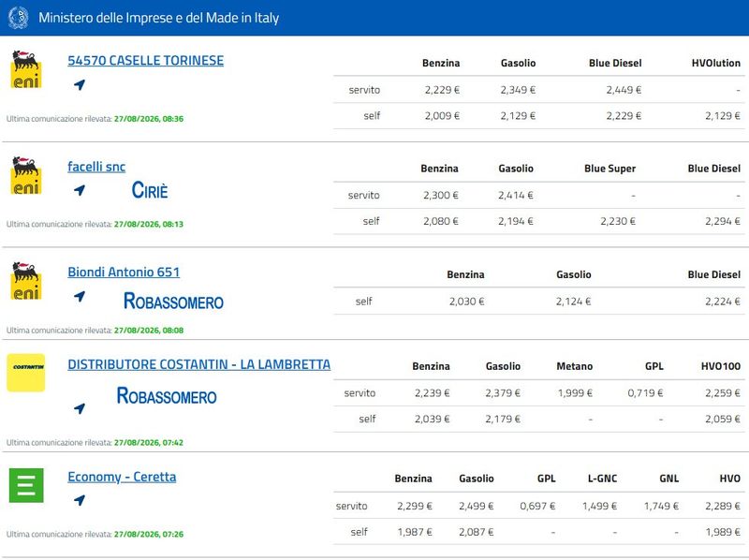Select Caselle Torinese self HVOlution 2,129 €
The height and width of the screenshot is (560, 749).
pyautogui.click(x=722, y=115)
